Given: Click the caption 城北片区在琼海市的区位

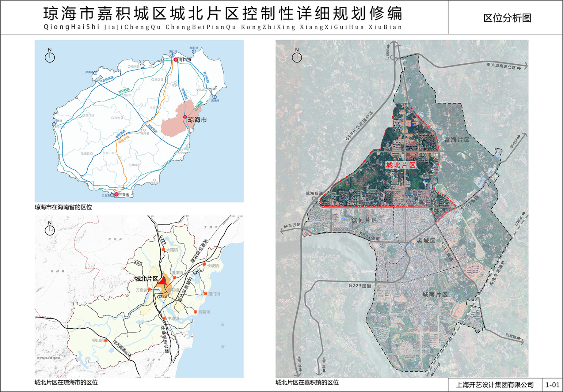Looking at the screenshot, I should point(66,383).
